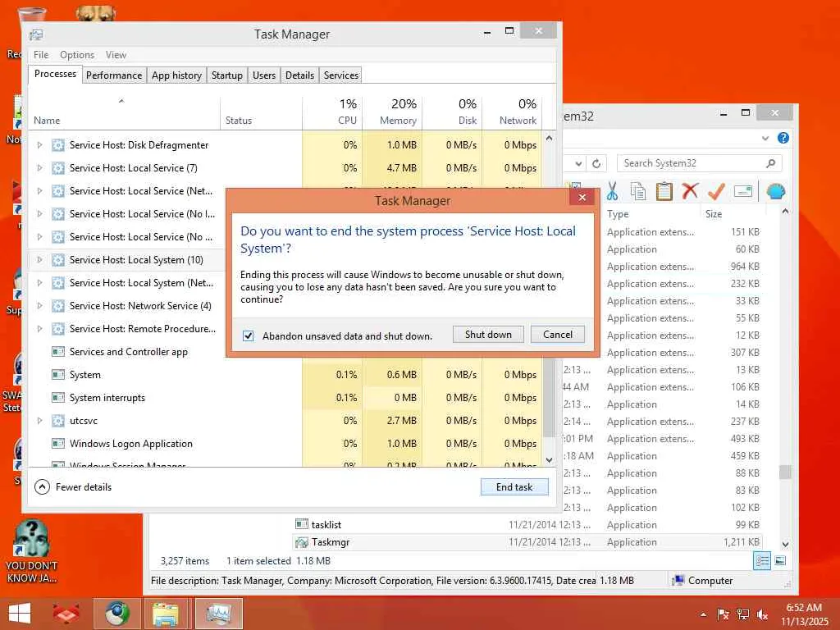Open the Explorer address bar history dropdown
The height and width of the screenshot is (630, 840).
point(578,163)
